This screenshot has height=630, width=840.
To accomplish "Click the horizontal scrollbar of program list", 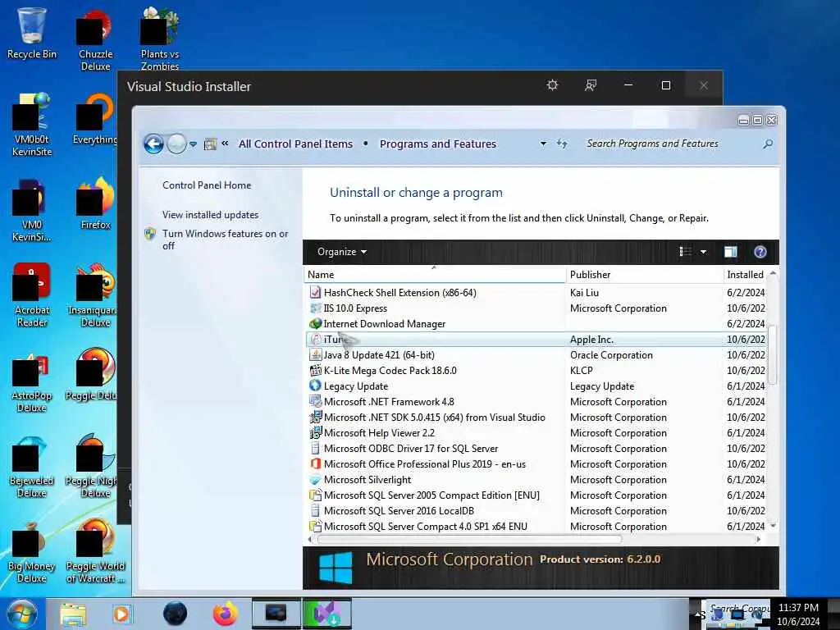I will pos(470,539).
